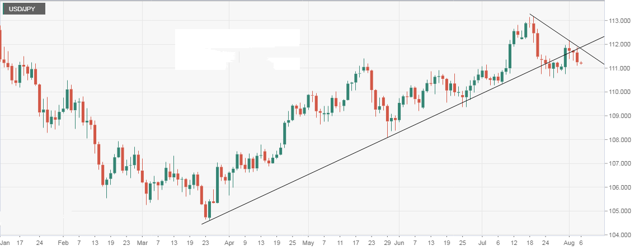Select the Feb date axis marker
644x250 pixels.
pos(63,244)
